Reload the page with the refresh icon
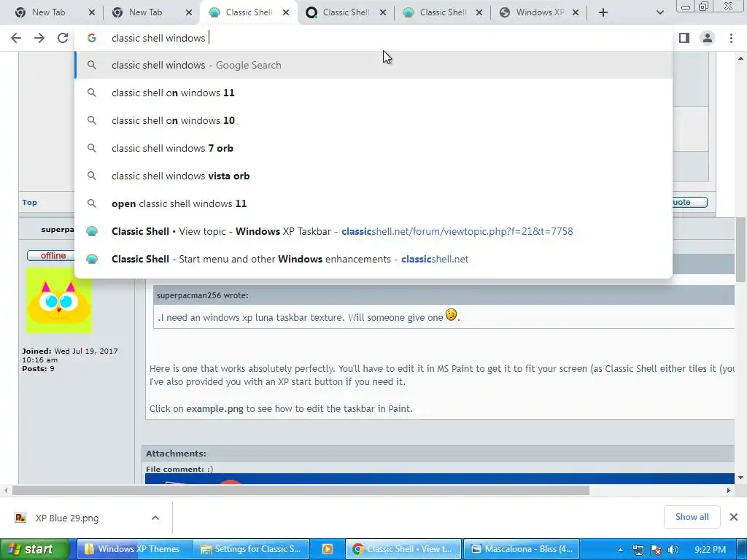The width and height of the screenshot is (747, 560). click(63, 38)
